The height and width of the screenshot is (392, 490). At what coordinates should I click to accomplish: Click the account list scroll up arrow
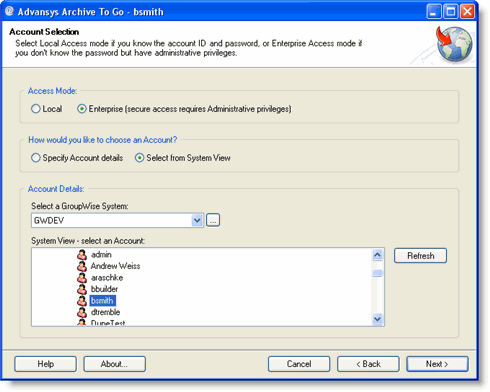tap(377, 255)
